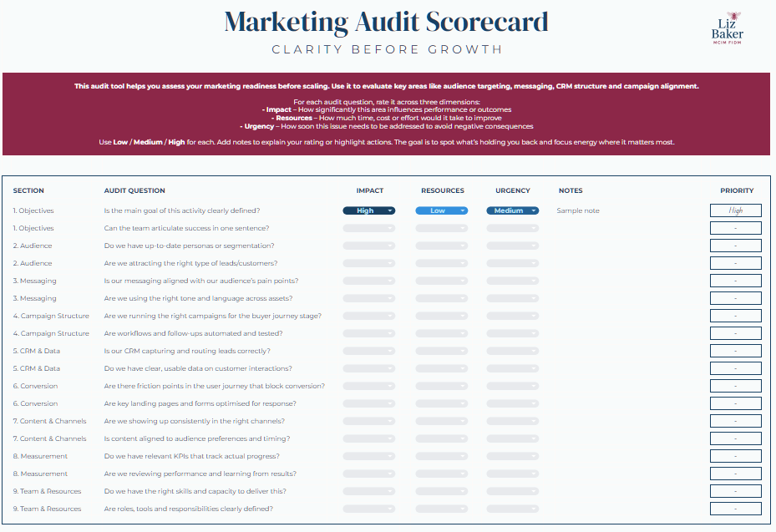
Task: Open the Urgency dropdown showing Medium
Action: tap(513, 210)
